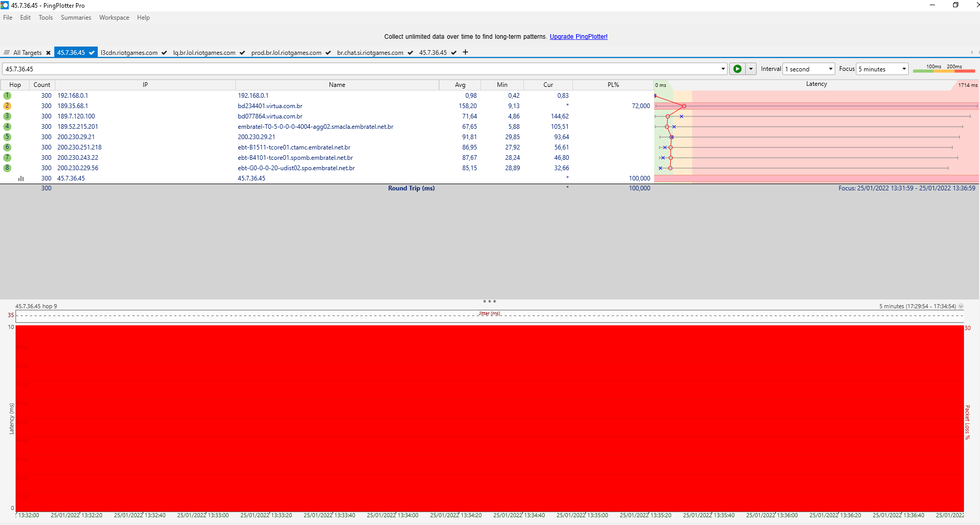Click the hop 5 circle icon
Image resolution: width=980 pixels, height=525 pixels.
point(7,137)
